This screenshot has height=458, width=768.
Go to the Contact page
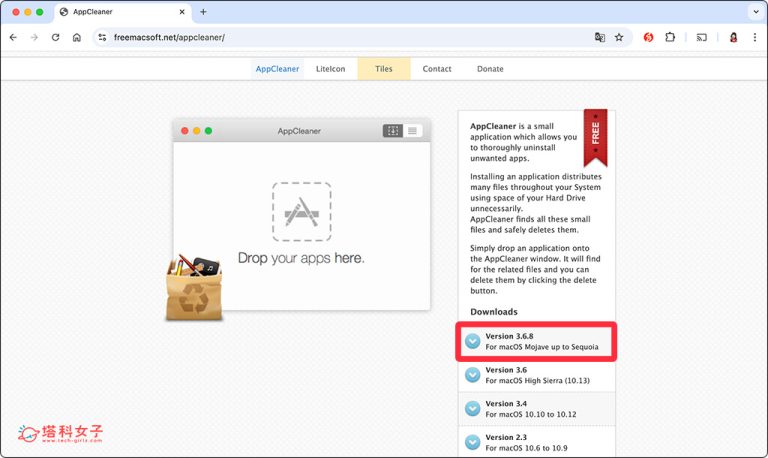point(437,69)
